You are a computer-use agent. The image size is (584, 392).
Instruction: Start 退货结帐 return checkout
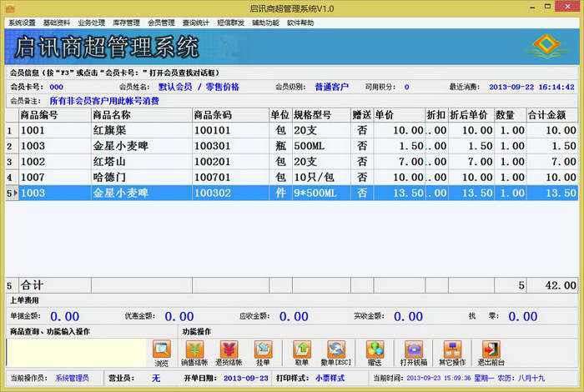pyautogui.click(x=229, y=352)
